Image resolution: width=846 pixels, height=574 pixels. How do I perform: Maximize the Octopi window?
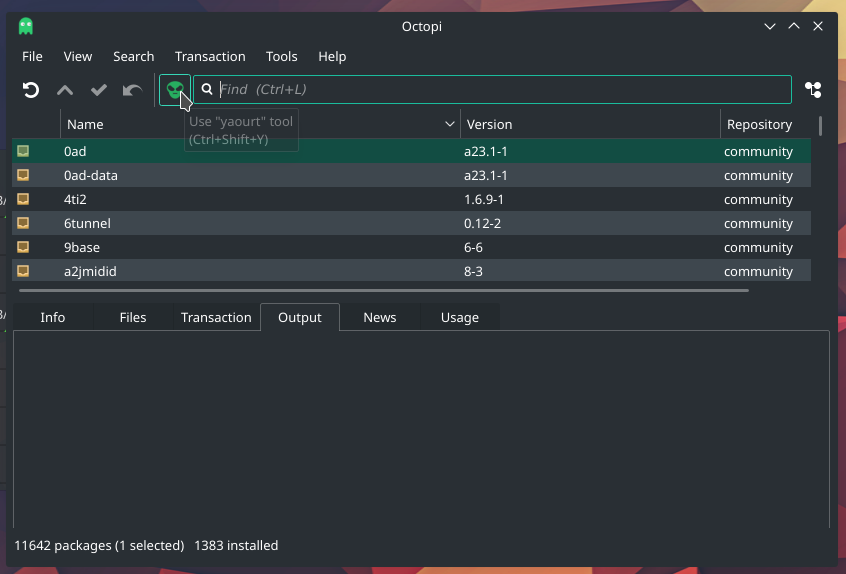point(794,26)
